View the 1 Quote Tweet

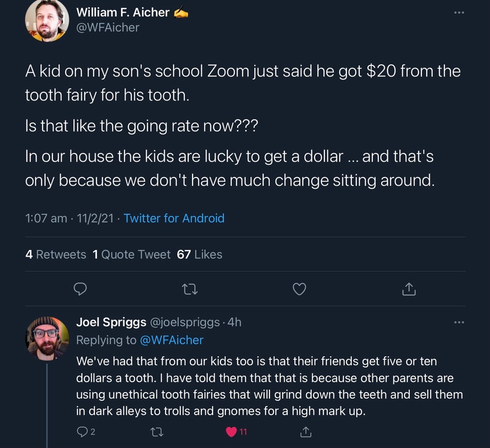click(131, 254)
